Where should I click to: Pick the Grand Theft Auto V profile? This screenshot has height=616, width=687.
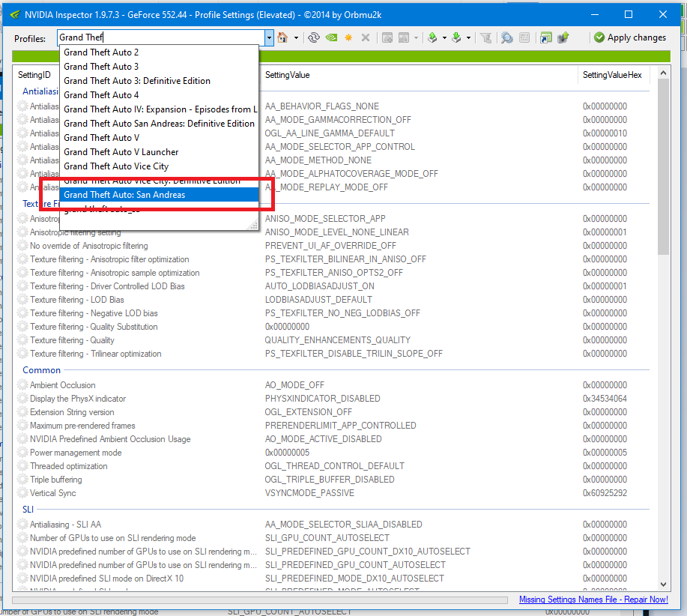[159, 138]
